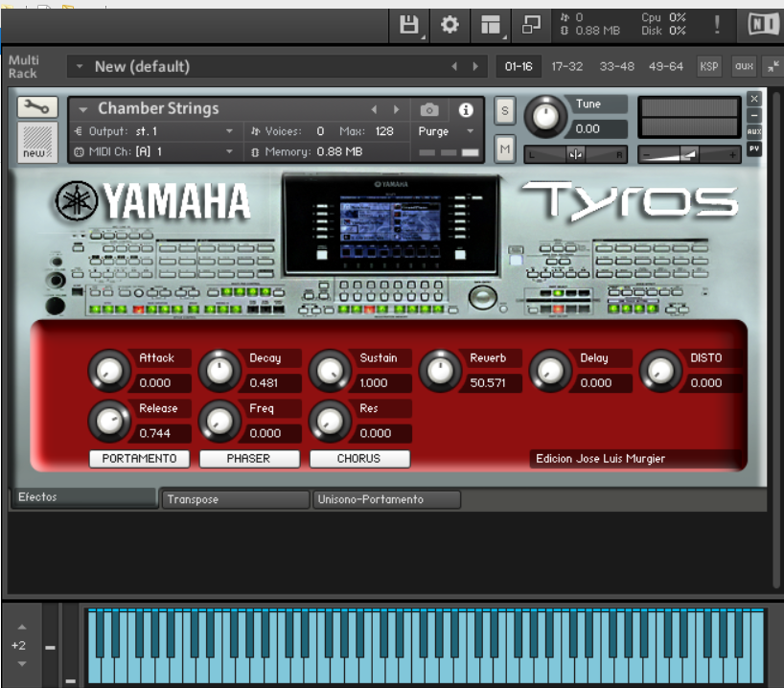
Task: Click the Freq knob
Action: 219,422
